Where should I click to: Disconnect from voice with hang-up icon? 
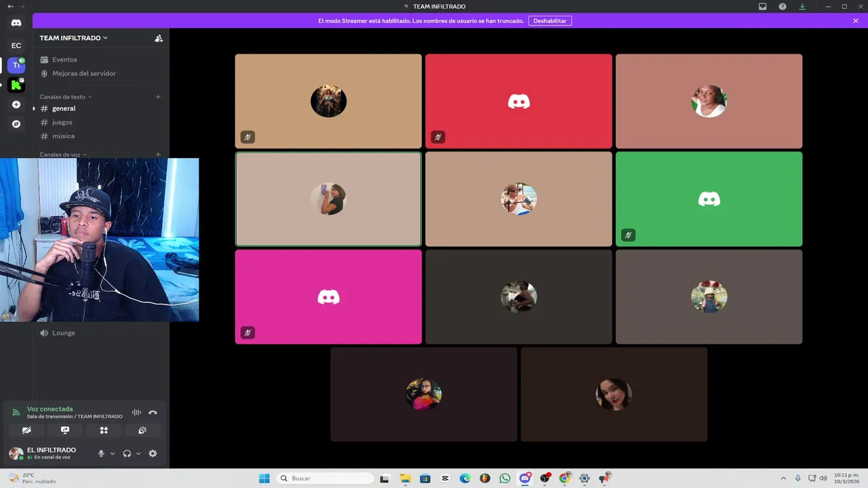[153, 412]
